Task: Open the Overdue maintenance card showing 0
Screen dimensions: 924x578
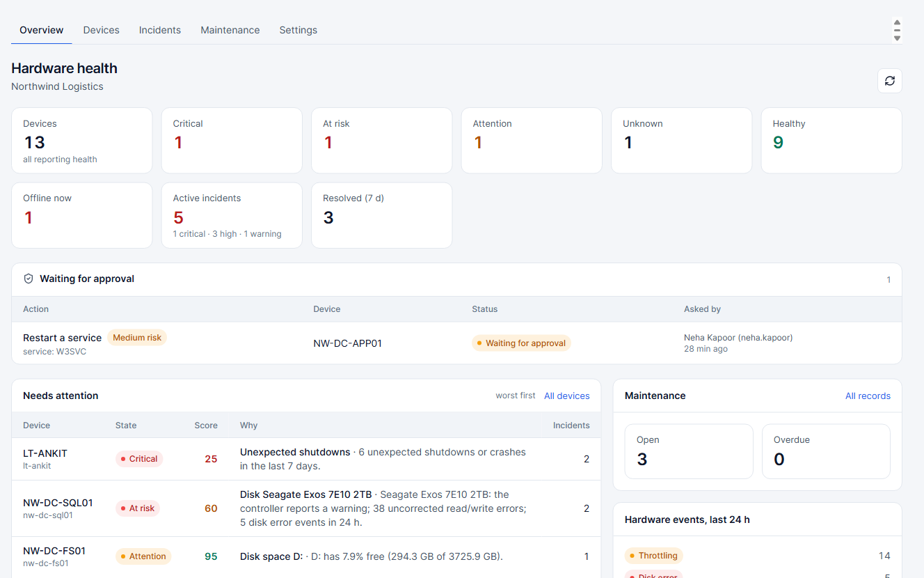Action: (826, 451)
